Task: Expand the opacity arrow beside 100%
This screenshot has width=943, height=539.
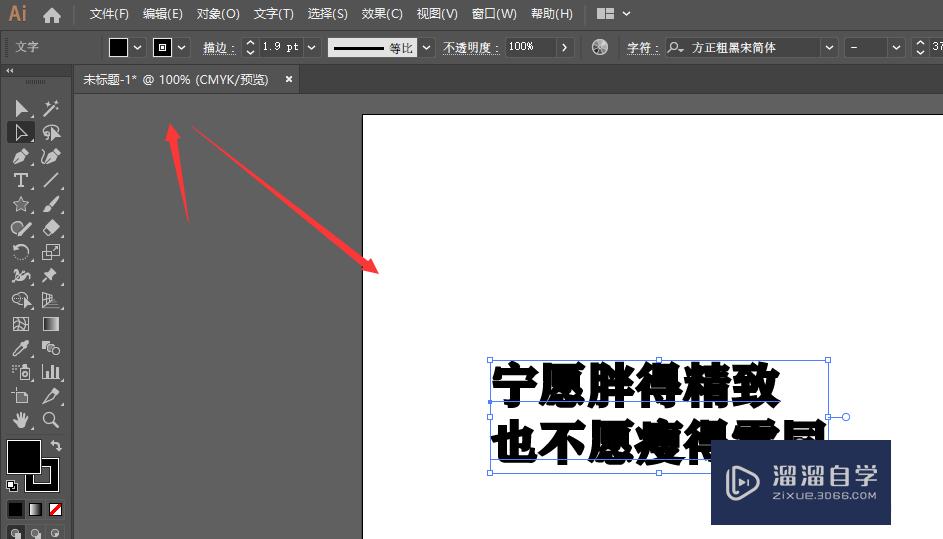Action: [564, 47]
